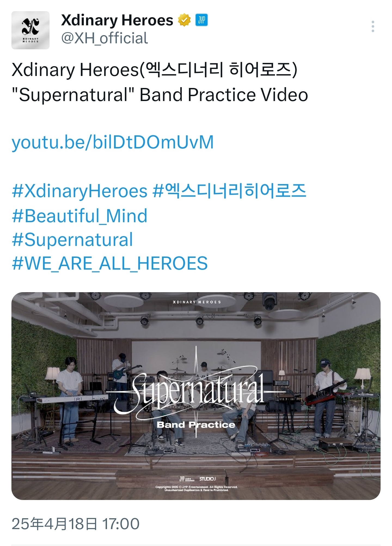Screen dimensions: 392x546
Task: Click the gold verified checkmark badge
Action: tap(184, 20)
